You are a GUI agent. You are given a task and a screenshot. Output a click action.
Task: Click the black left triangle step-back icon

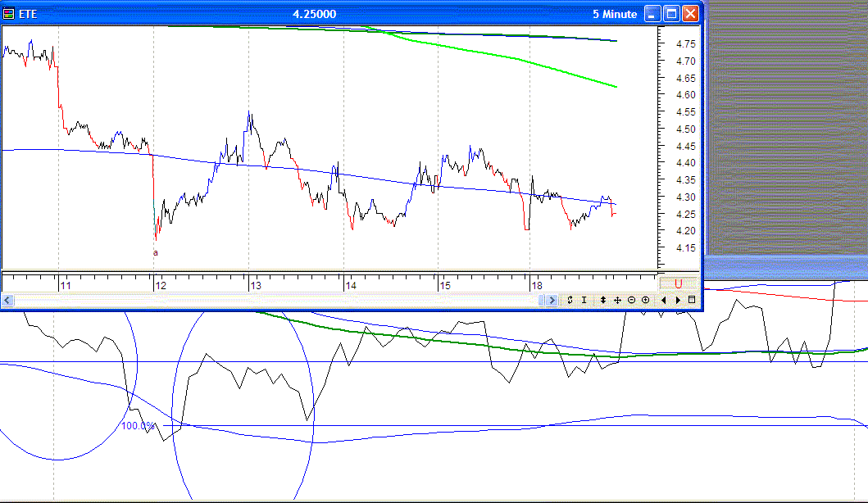coord(664,300)
